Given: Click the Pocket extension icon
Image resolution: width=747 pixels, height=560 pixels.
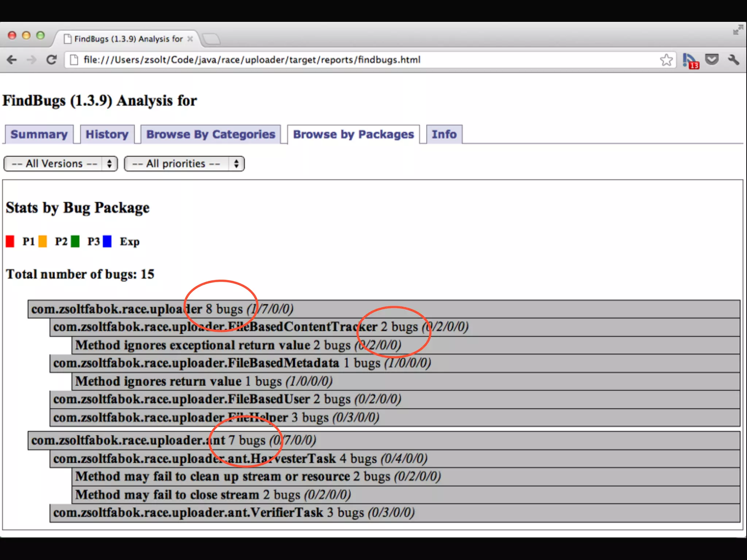Looking at the screenshot, I should 712,59.
